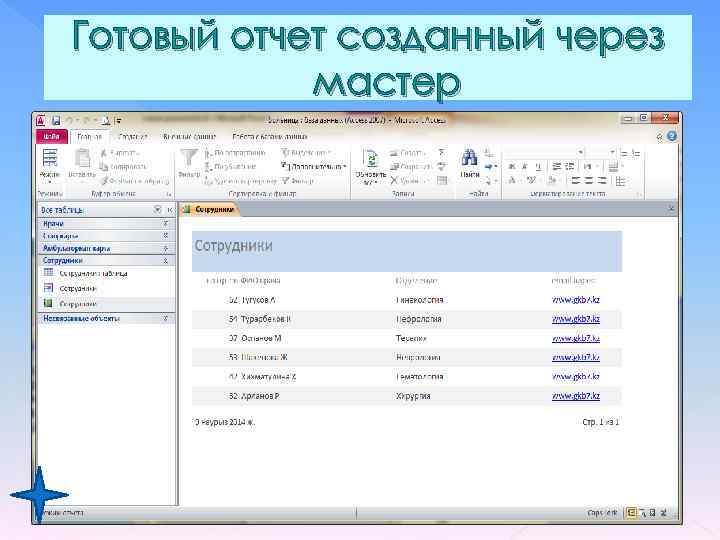
Task: Click the Итоги sigma totals icon
Action: (x=442, y=152)
